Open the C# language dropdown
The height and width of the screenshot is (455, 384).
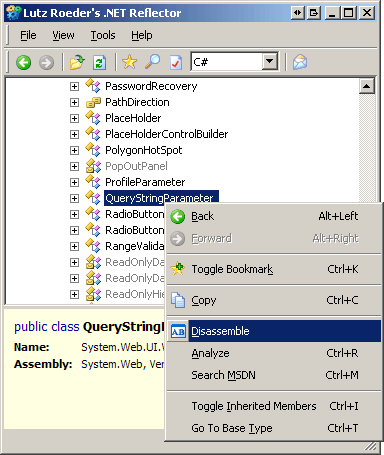270,62
